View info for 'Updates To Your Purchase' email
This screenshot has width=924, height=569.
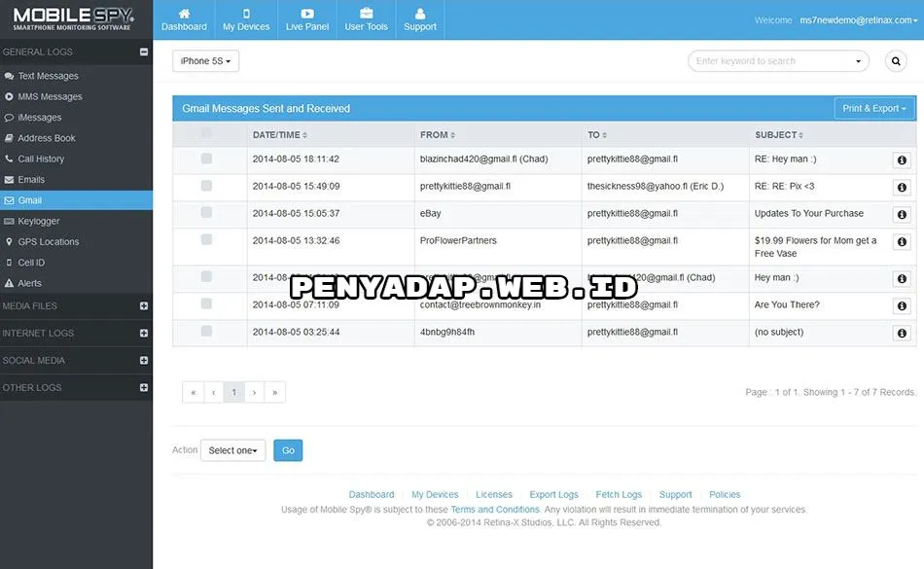(x=902, y=214)
